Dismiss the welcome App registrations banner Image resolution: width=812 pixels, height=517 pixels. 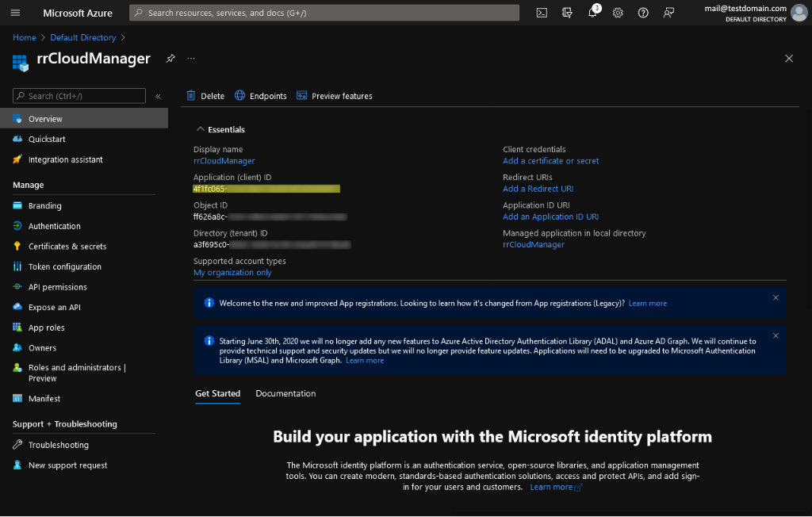[776, 297]
